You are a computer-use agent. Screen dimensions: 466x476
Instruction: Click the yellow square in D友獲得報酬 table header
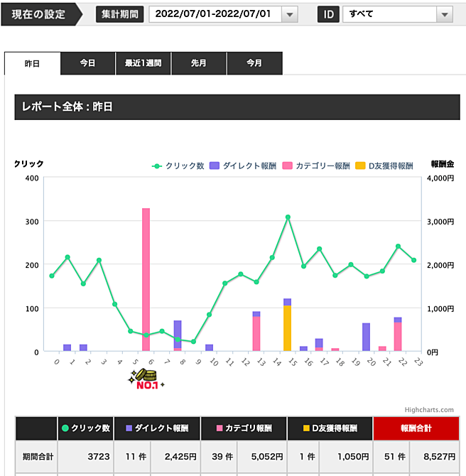(x=306, y=428)
